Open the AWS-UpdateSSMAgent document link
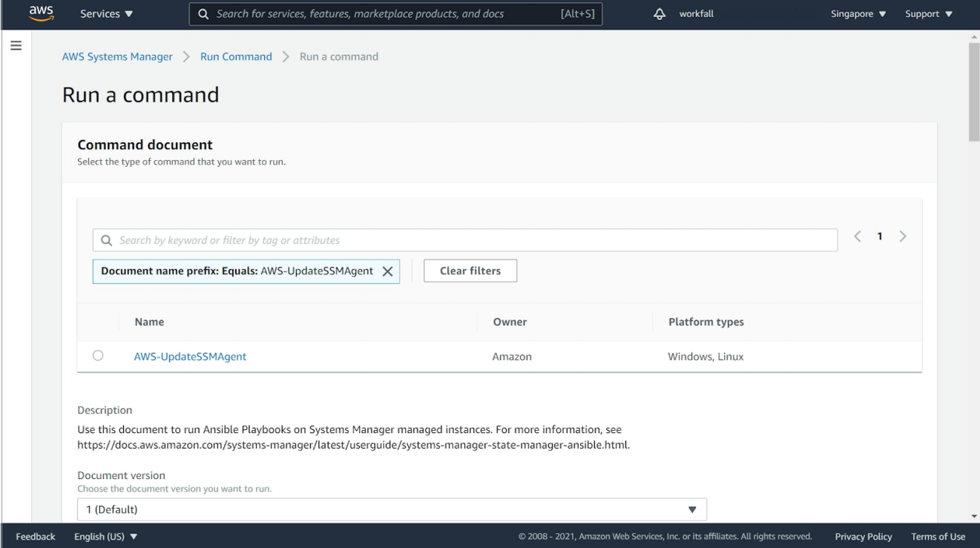 pyautogui.click(x=190, y=356)
